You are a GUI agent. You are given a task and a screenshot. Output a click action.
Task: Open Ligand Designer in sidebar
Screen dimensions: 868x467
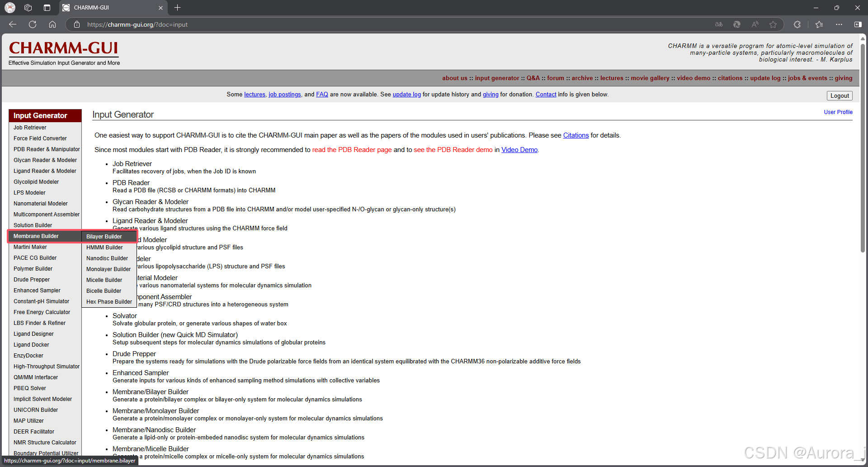point(45,334)
